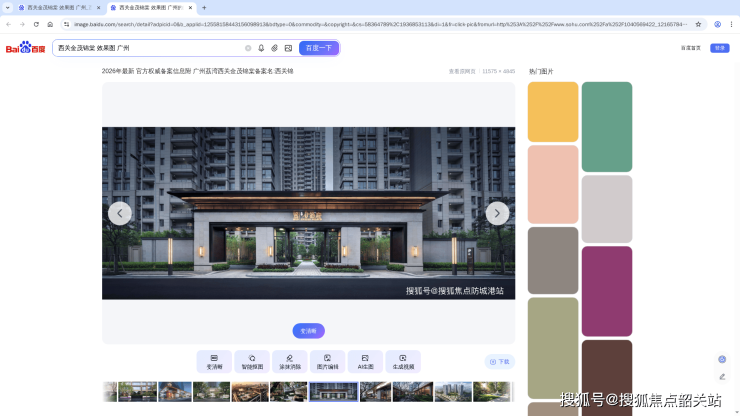The height and width of the screenshot is (416, 740).
Task: Select the 涂抹消除 erase tool
Action: [290, 362]
